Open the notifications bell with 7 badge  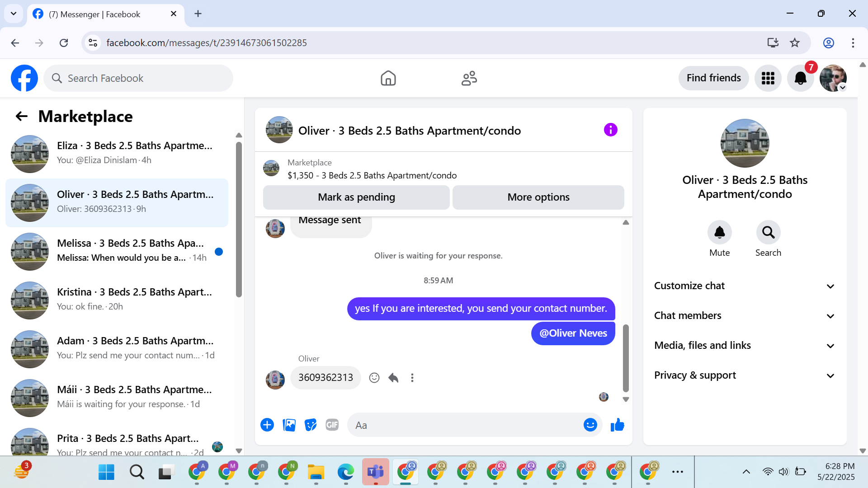pyautogui.click(x=801, y=78)
